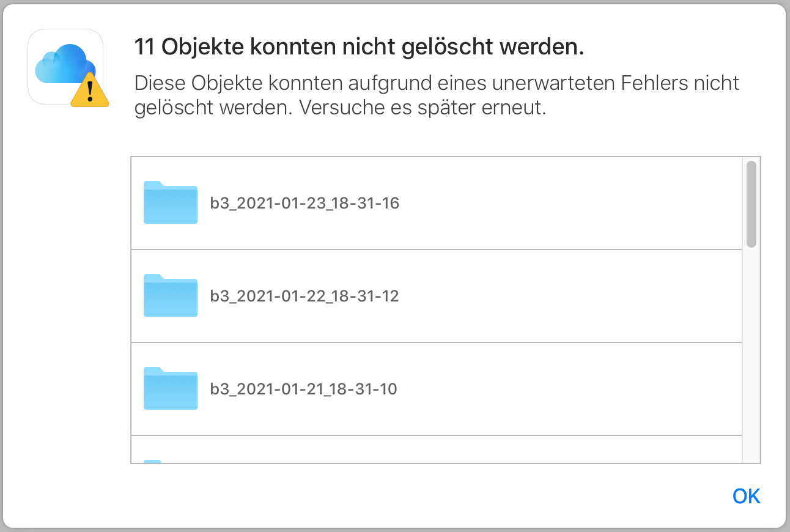Click empty space right of b3_2021-01-23_18-31-16
The image size is (790, 532).
coord(569,203)
